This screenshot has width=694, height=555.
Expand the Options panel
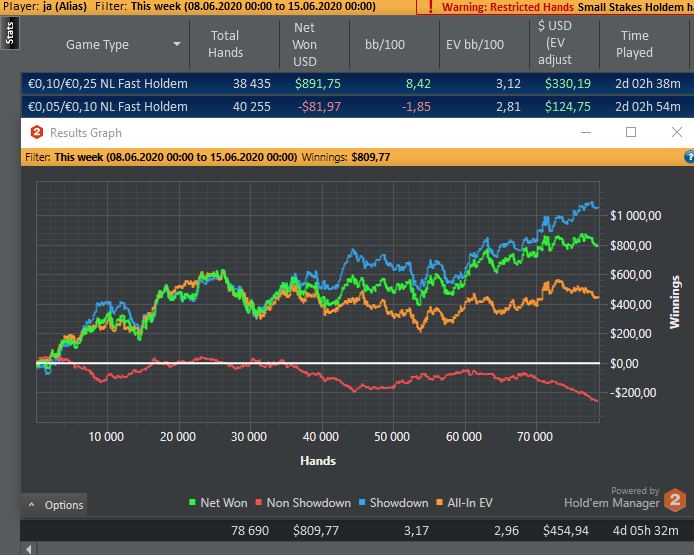point(54,505)
